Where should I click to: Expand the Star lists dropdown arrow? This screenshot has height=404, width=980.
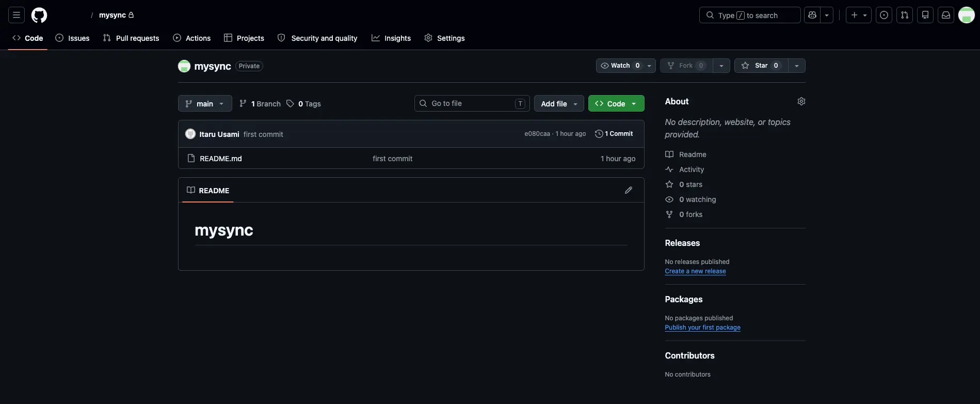(797, 66)
